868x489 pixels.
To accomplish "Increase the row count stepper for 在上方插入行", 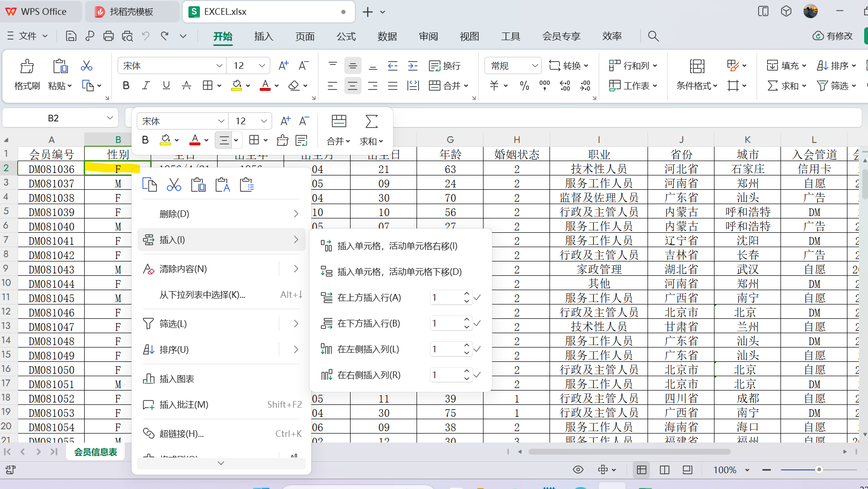I will pyautogui.click(x=466, y=294).
